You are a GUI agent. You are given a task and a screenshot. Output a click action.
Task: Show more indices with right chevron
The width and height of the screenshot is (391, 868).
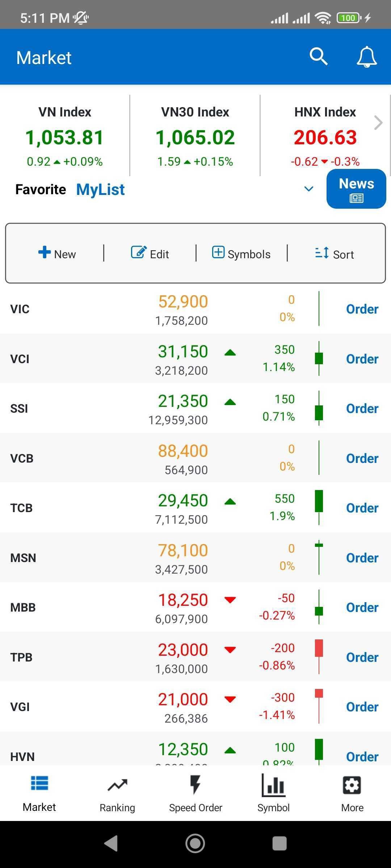pyautogui.click(x=378, y=123)
